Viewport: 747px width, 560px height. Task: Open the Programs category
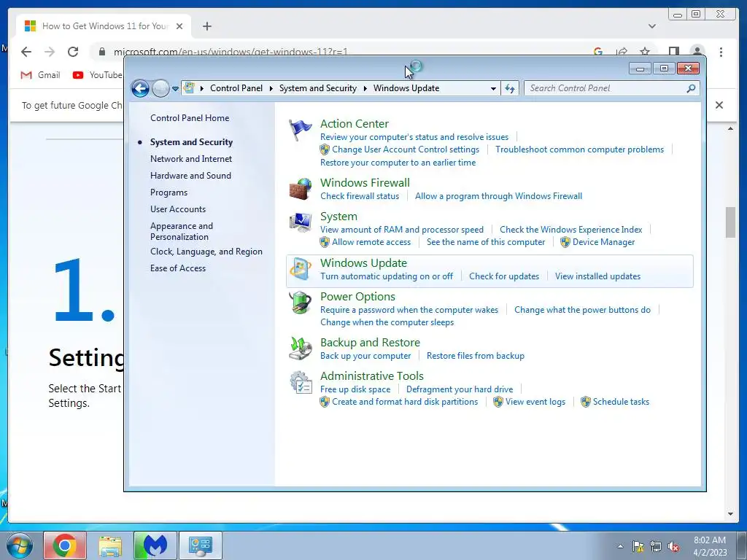coord(169,192)
